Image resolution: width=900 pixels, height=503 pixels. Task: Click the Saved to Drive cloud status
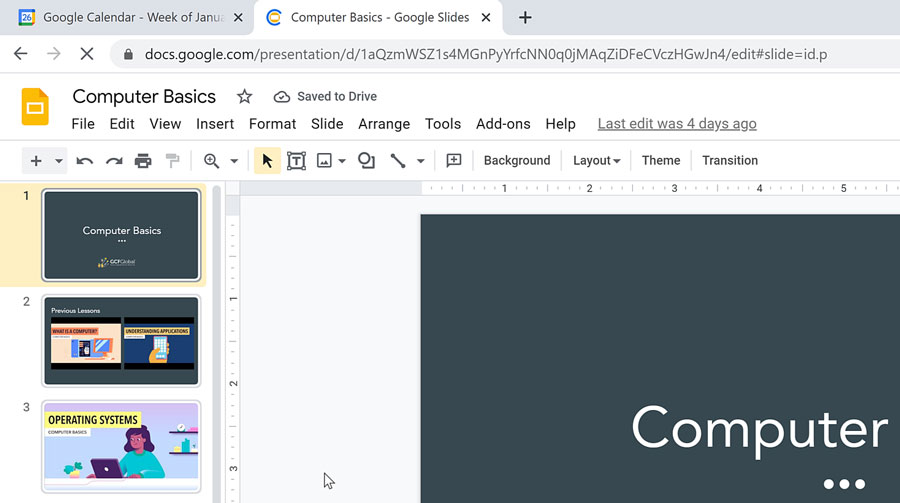[325, 96]
